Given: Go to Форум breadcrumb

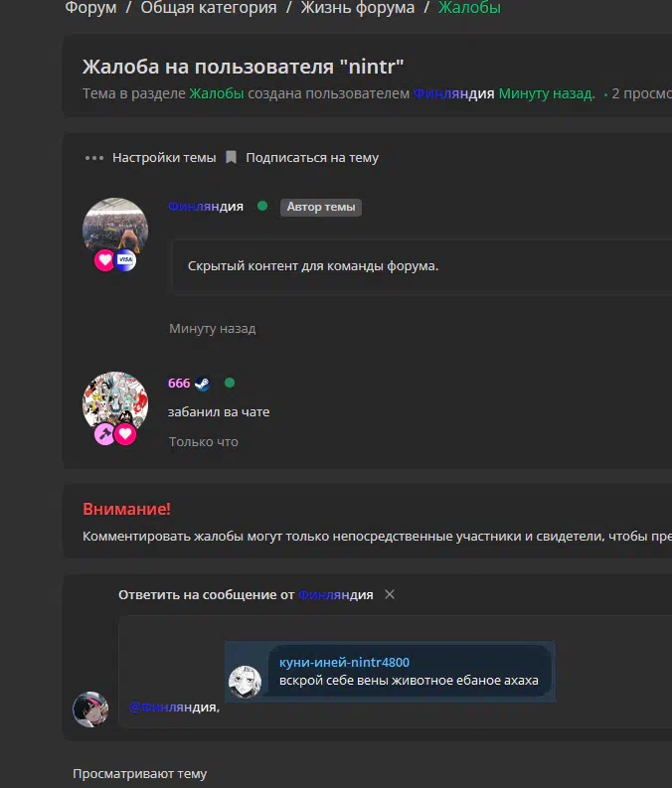Looking at the screenshot, I should tap(91, 8).
